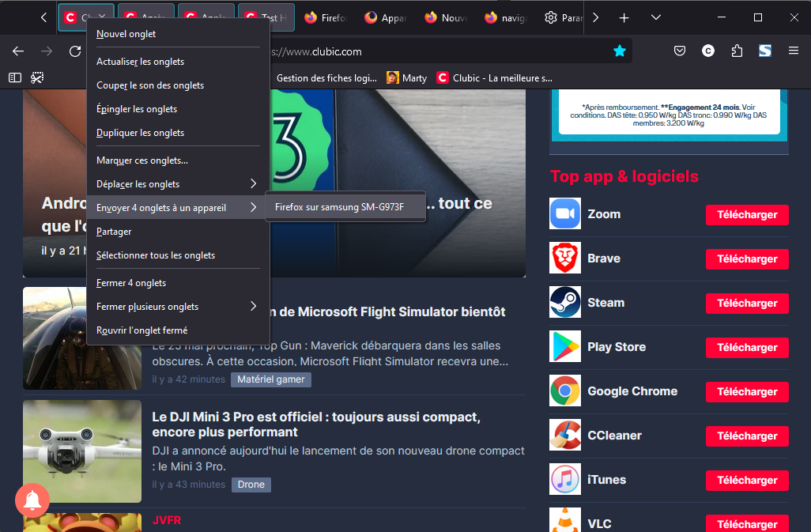Click the blue S extension icon
The height and width of the screenshot is (532, 811).
765,51
